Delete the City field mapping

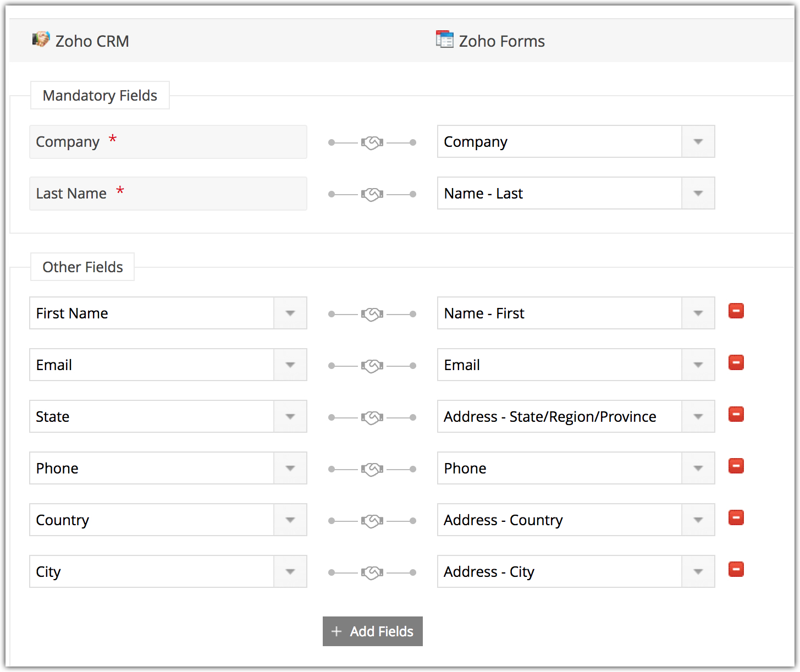[736, 570]
